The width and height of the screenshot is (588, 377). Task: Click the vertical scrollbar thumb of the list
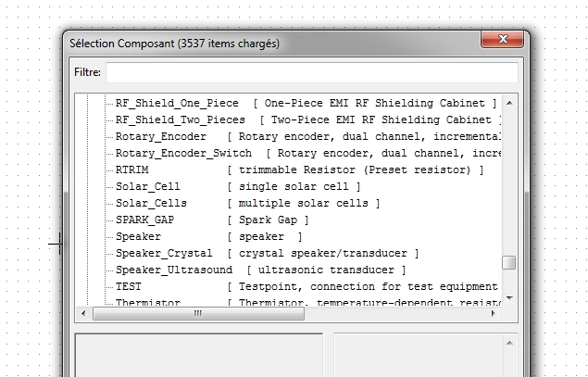(509, 263)
